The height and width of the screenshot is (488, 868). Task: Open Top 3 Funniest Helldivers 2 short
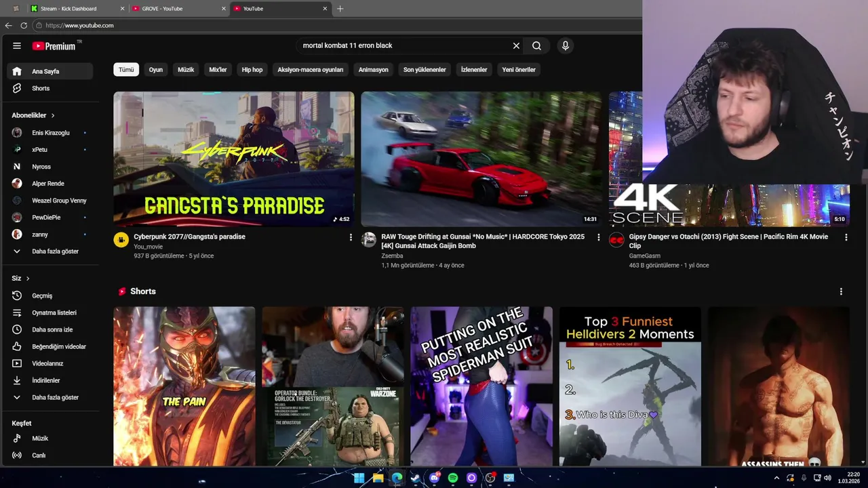[630, 386]
